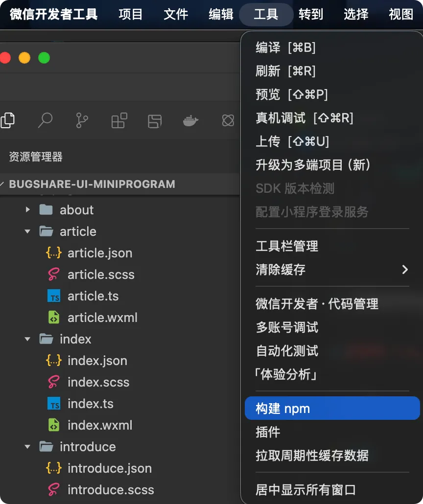Click 工具栏管理 menu entry

[286, 246]
